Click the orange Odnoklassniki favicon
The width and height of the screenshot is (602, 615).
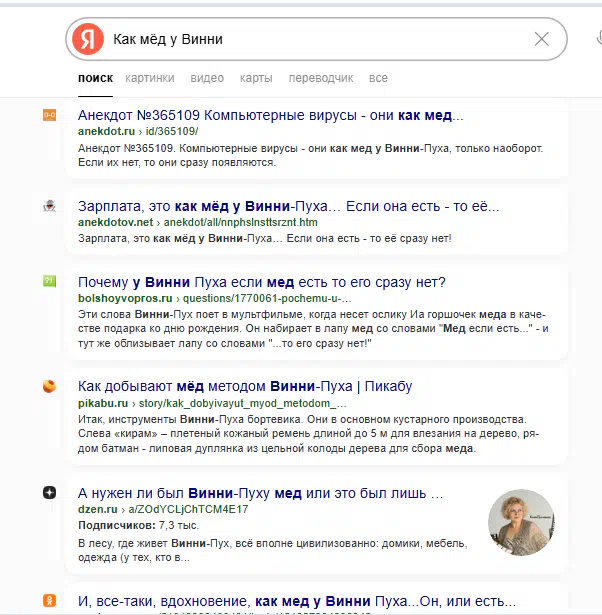click(x=49, y=600)
